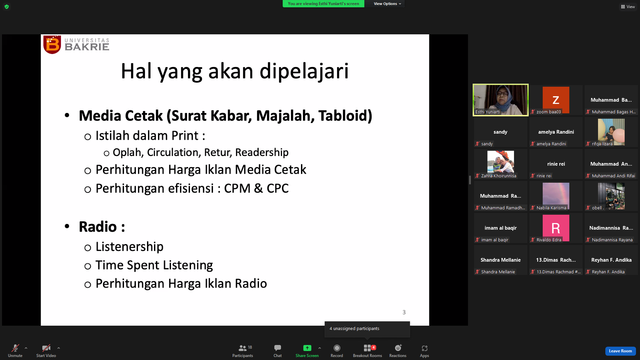
Task: Click rinie rei's muted microphone icon
Action: (x=533, y=176)
